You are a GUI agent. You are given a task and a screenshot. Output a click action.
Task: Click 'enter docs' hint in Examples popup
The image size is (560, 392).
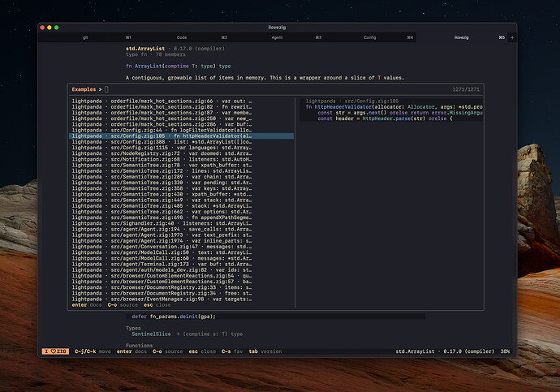[x=86, y=305]
